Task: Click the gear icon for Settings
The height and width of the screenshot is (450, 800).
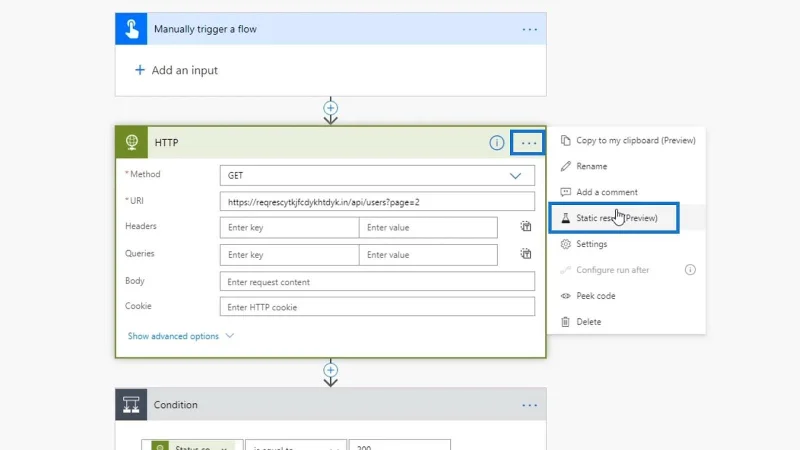Action: [565, 244]
